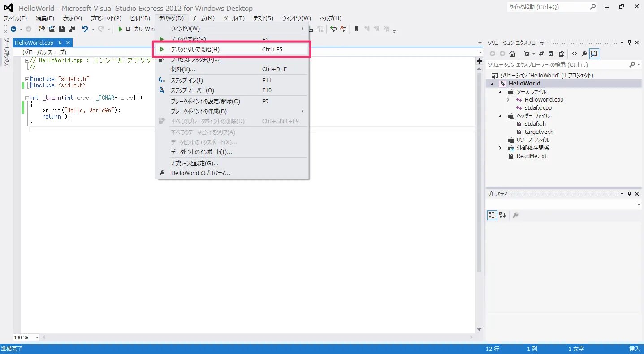This screenshot has width=644, height=354.
Task: Click the Pending Changes Filter clock icon
Action: click(x=527, y=54)
